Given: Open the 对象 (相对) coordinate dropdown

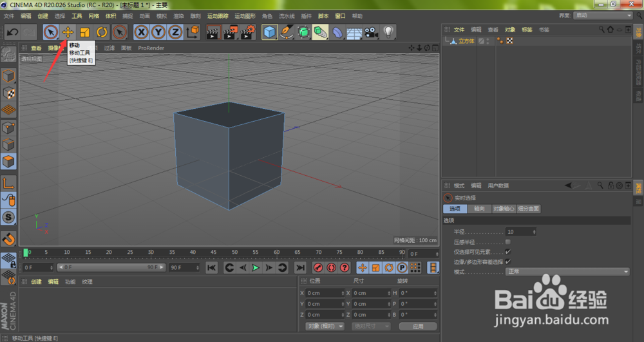Looking at the screenshot, I should coord(325,327).
